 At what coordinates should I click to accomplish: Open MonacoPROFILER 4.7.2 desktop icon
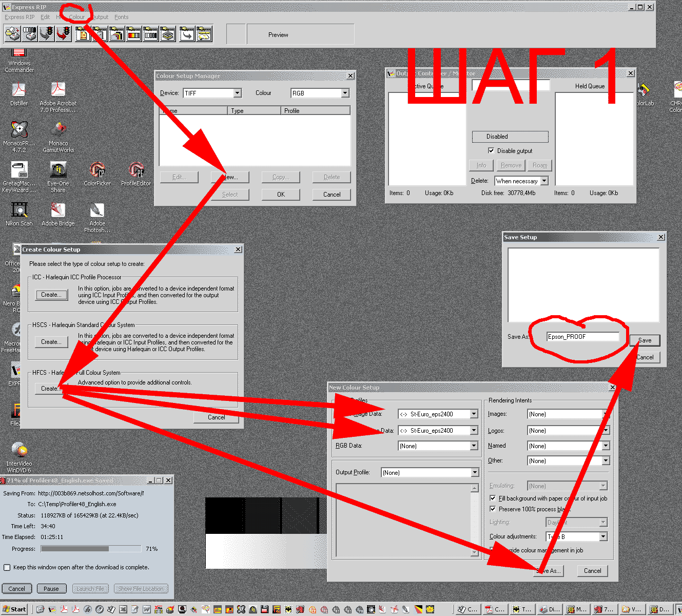point(19,137)
